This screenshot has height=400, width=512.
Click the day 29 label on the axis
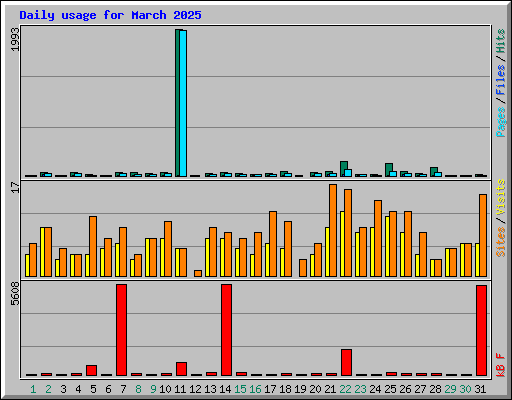click(x=450, y=389)
